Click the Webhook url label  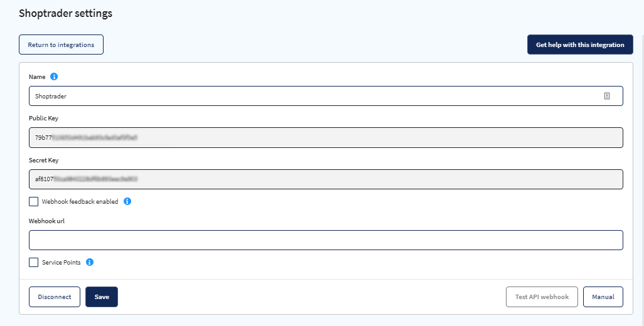[x=47, y=221]
